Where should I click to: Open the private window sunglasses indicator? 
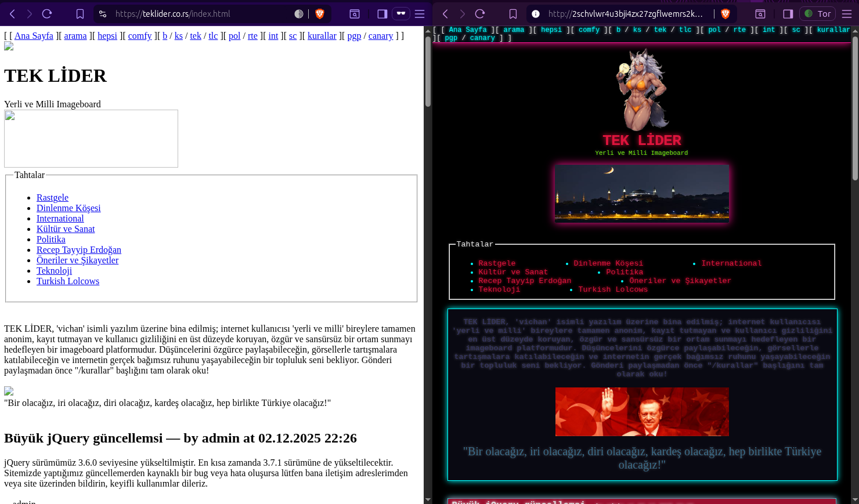coord(401,13)
